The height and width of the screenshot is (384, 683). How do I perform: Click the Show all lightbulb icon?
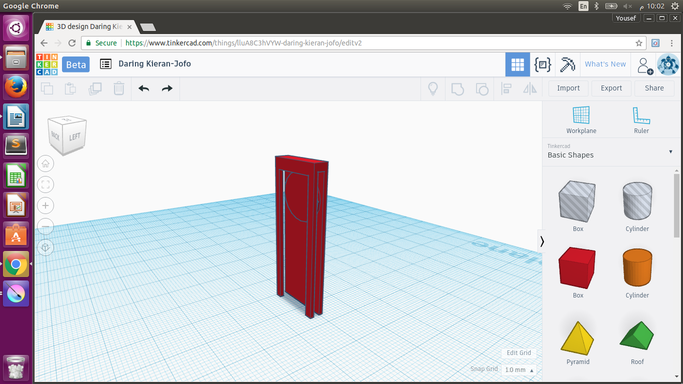pyautogui.click(x=433, y=88)
